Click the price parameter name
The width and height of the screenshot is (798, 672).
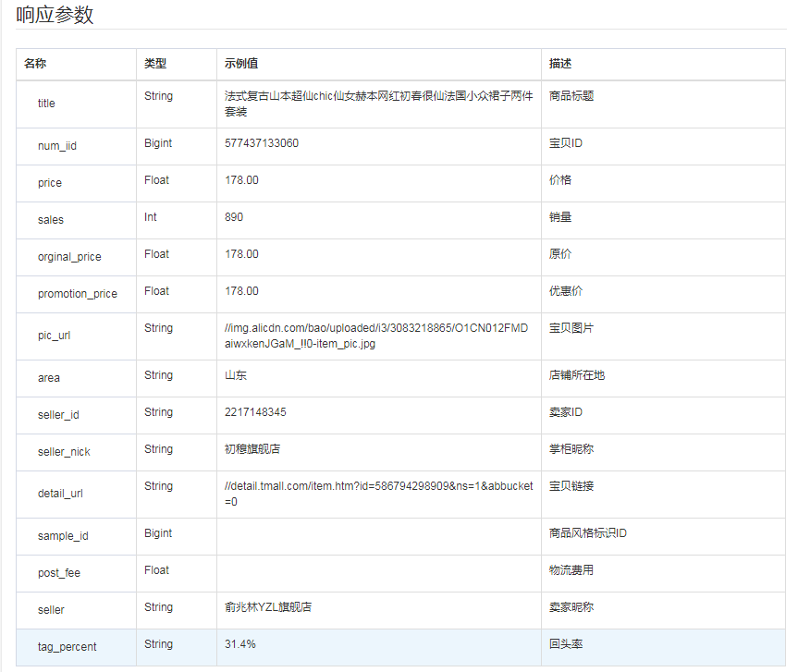[x=50, y=183]
